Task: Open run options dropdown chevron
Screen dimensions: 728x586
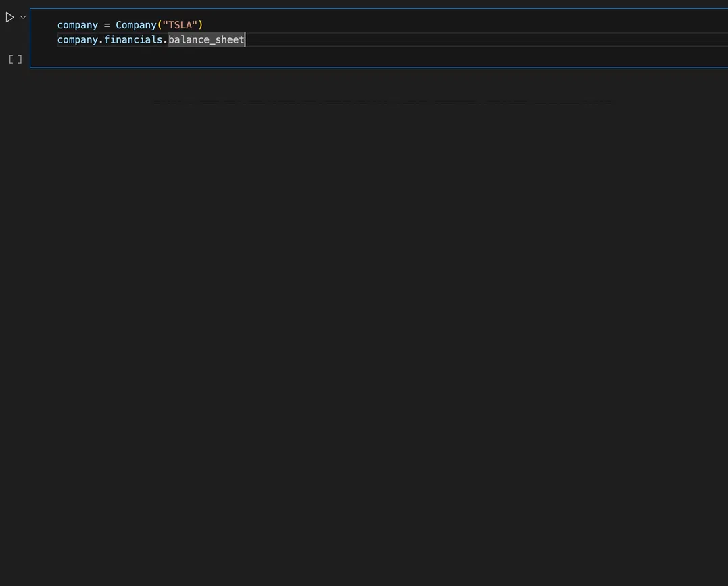Action: 23,17
